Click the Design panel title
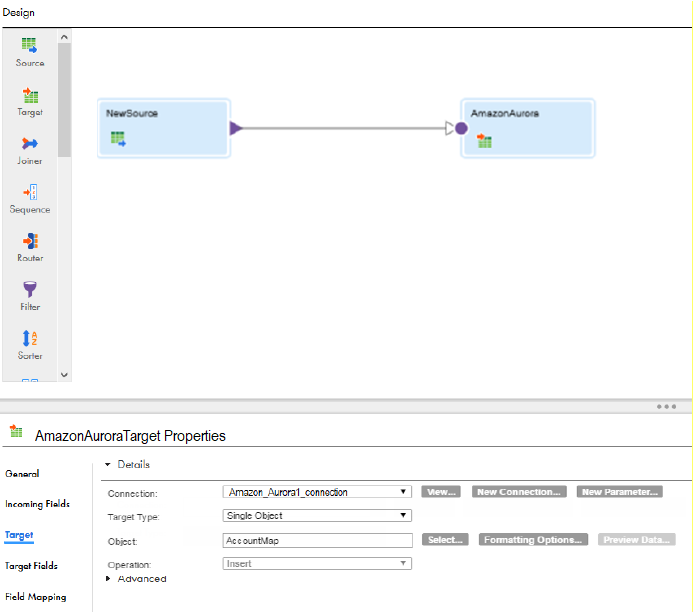 (x=18, y=12)
